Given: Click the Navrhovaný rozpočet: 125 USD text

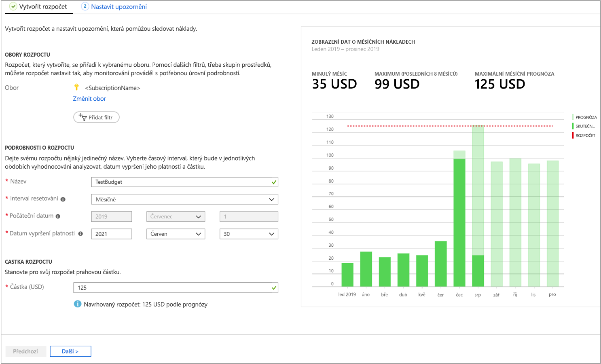Looking at the screenshot, I should (x=146, y=304).
